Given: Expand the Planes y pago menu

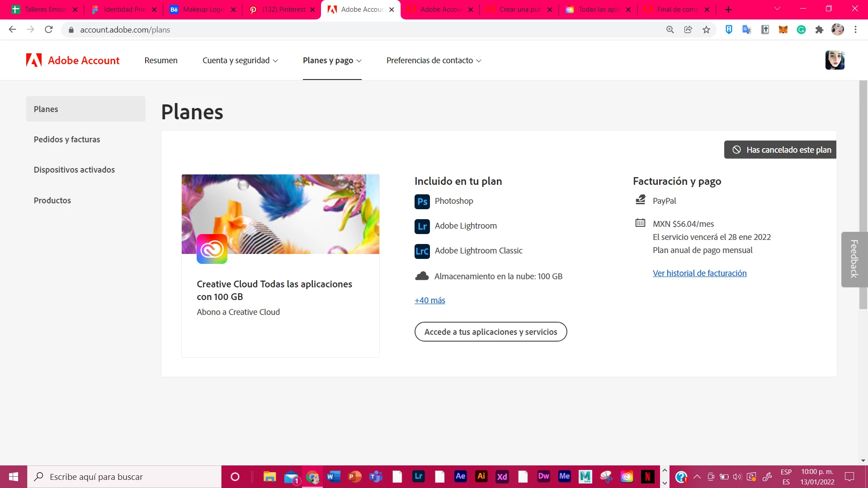Looking at the screenshot, I should pos(332,61).
